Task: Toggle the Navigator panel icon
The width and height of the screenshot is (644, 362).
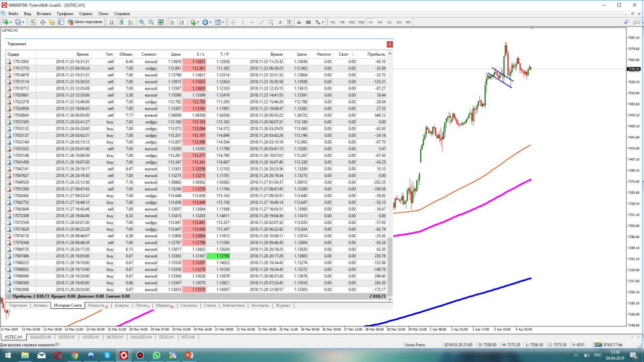Action: click(52, 22)
